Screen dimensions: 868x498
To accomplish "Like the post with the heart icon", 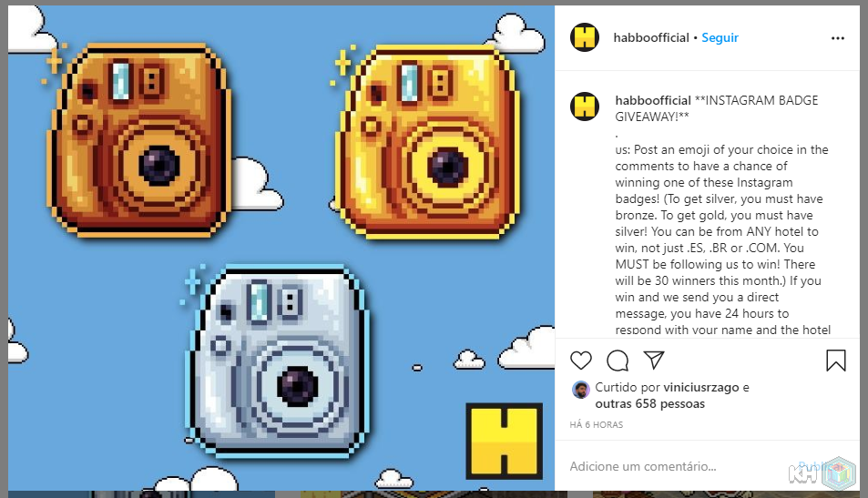I will [x=581, y=361].
